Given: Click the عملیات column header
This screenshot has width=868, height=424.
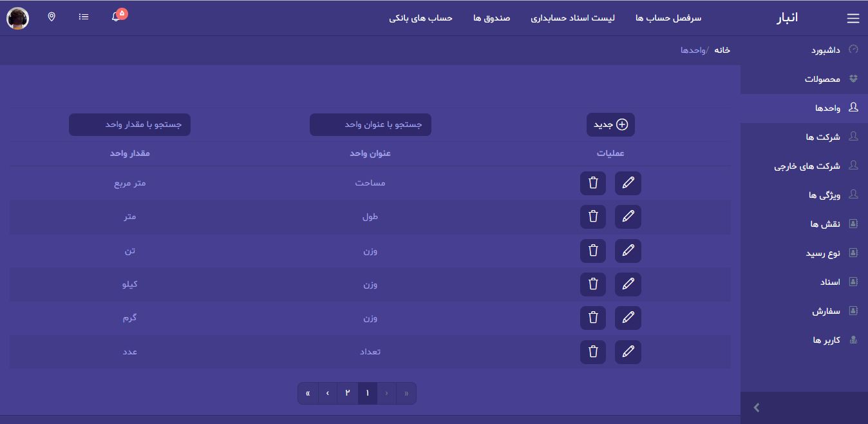Looking at the screenshot, I should (610, 153).
